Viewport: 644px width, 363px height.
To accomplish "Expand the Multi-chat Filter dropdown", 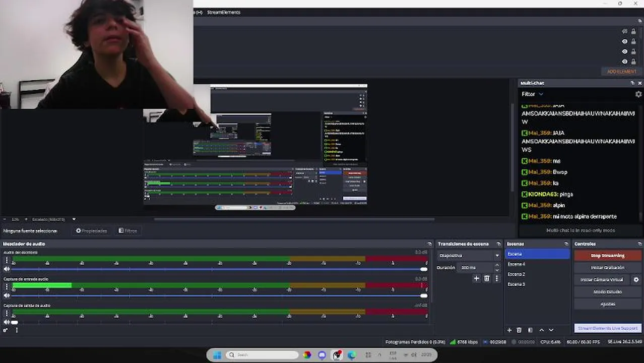I will 532,94.
